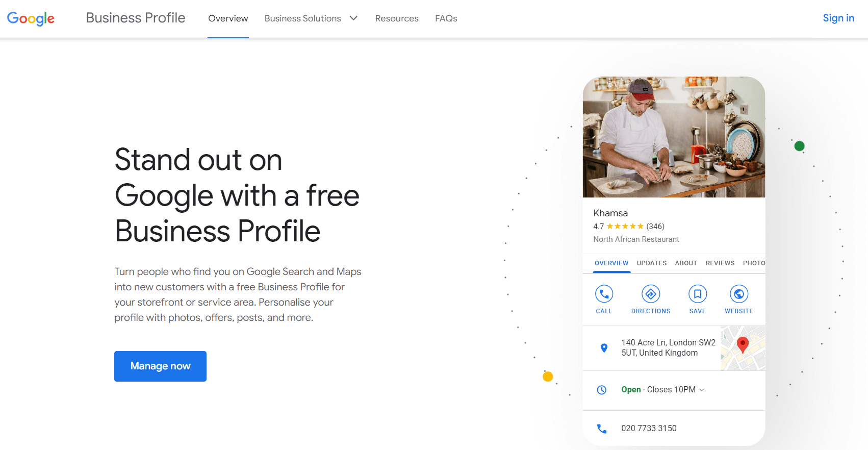Expand the opening hours chevron
The width and height of the screenshot is (868, 450).
coord(702,390)
